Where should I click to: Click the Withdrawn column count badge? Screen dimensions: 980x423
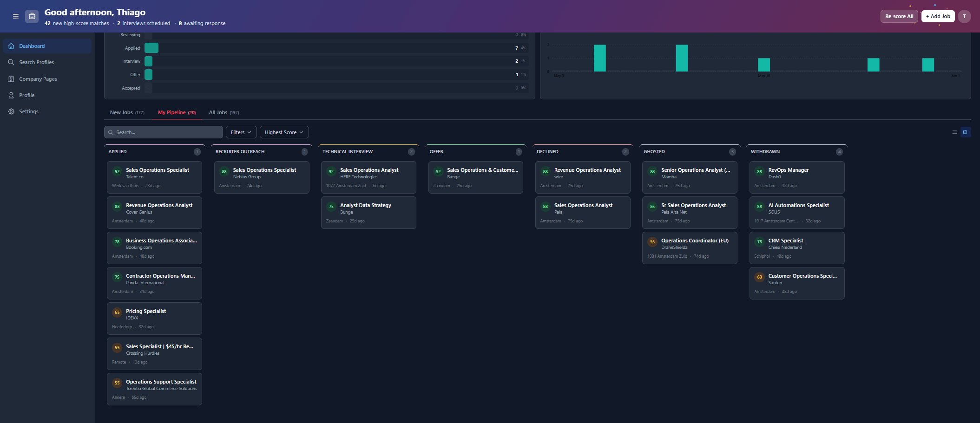pos(839,152)
